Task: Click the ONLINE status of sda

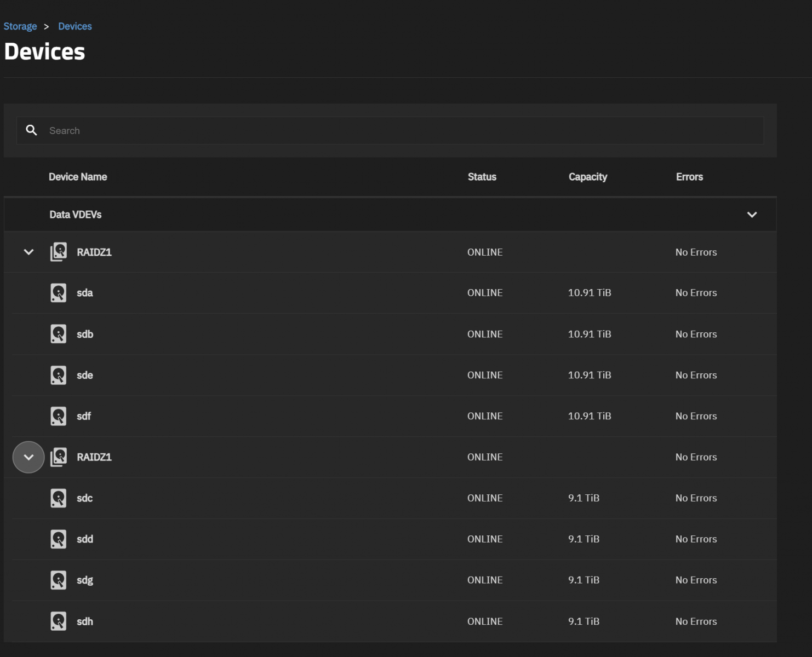Action: 485,293
